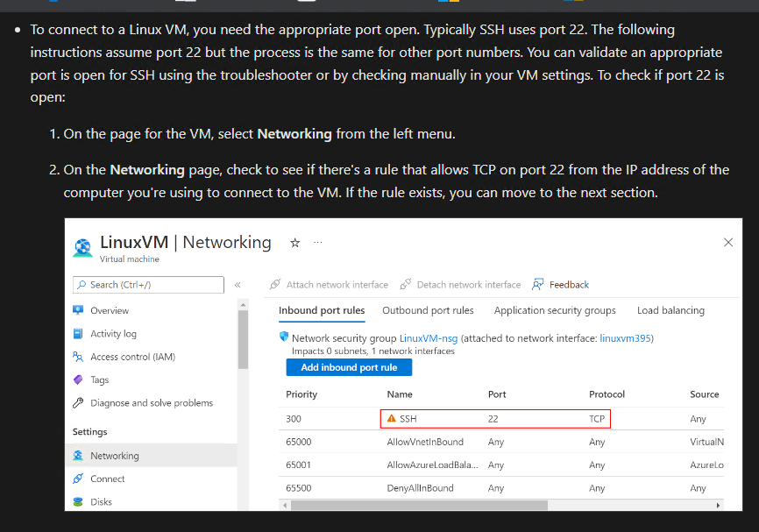759x532 pixels.
Task: Click the Detach network interface icon
Action: (x=406, y=284)
